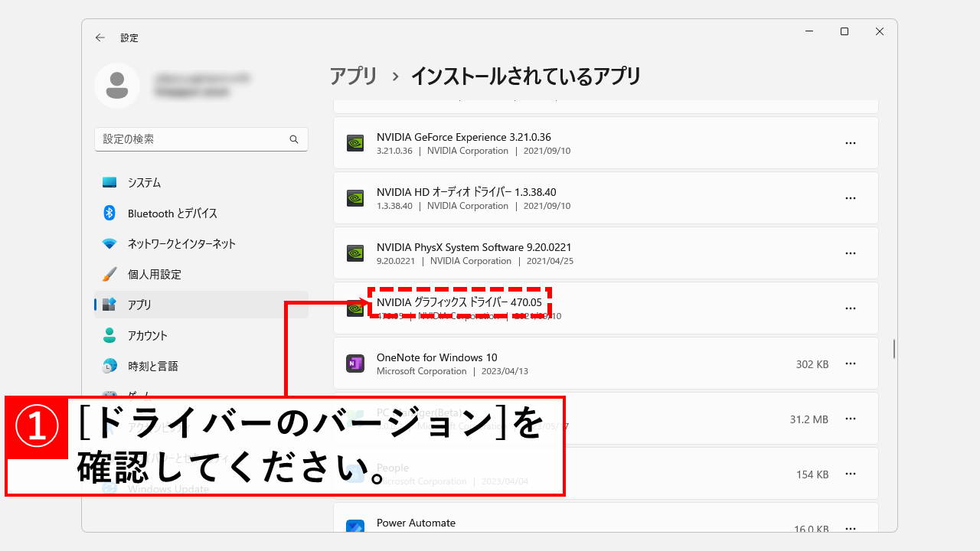This screenshot has width=980, height=551.
Task: Click the NVIDIA GeForce Experience app icon
Action: coord(354,143)
